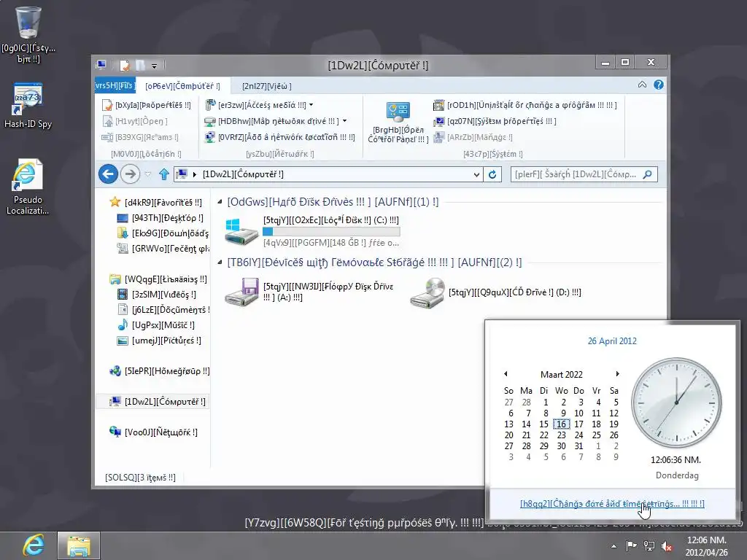
Task: Click Uninstall or change a program icon
Action: (438, 105)
